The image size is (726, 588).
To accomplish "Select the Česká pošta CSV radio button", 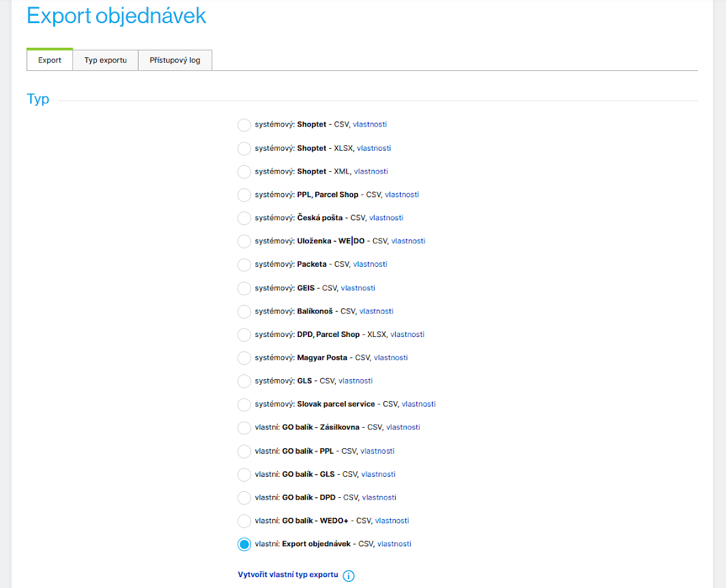I will 244,218.
